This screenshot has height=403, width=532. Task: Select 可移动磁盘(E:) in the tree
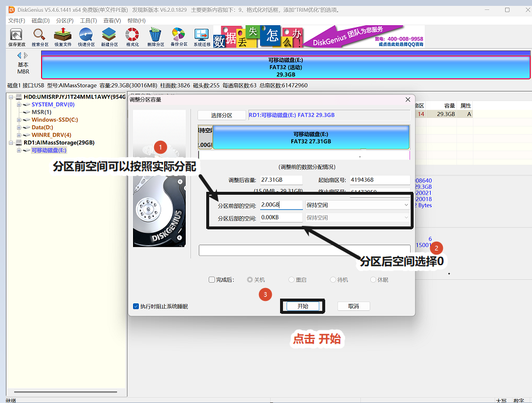[49, 150]
